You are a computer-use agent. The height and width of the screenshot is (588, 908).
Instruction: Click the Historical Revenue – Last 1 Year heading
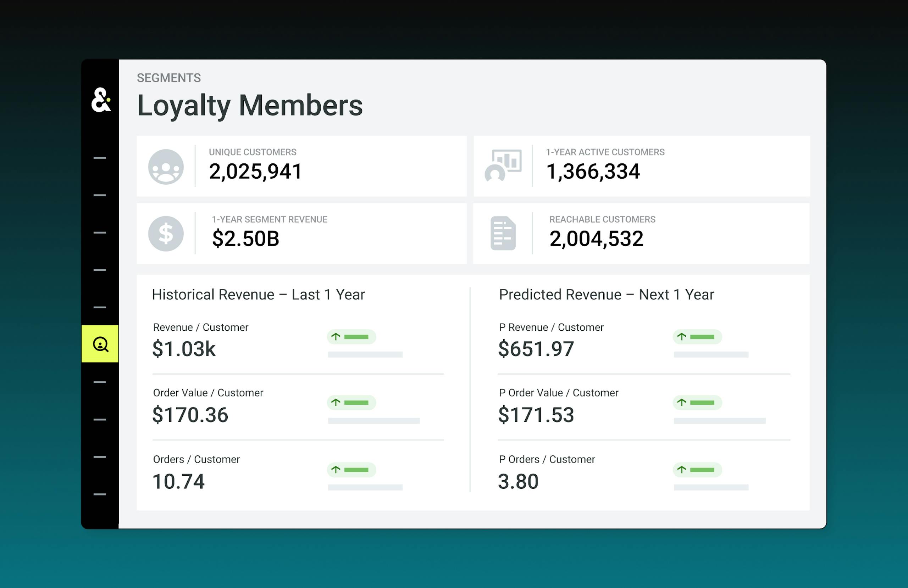[258, 295]
